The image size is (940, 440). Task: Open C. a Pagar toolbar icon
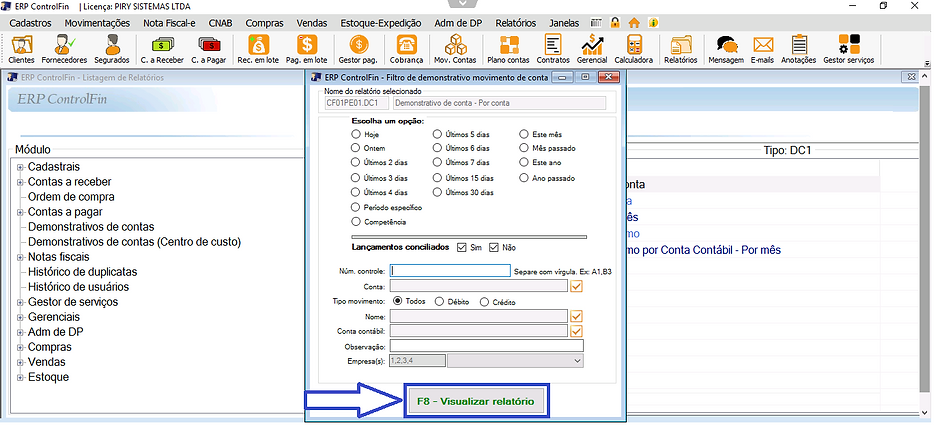point(209,49)
